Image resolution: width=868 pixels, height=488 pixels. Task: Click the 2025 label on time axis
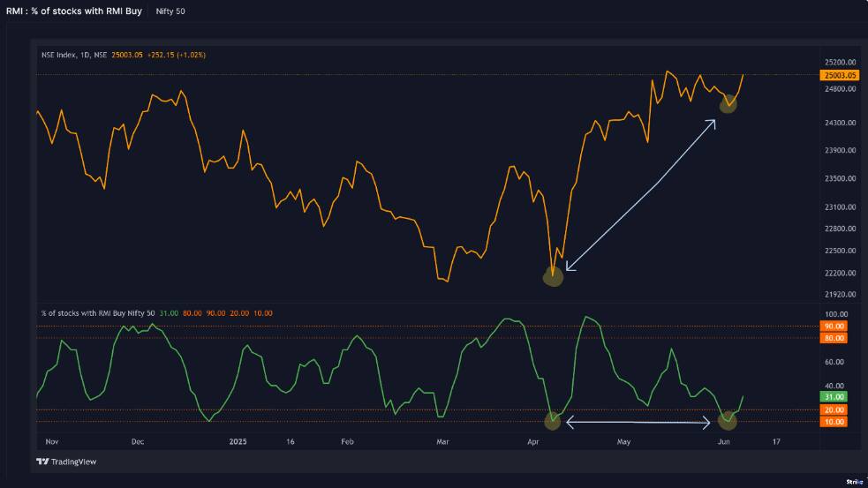(x=238, y=439)
